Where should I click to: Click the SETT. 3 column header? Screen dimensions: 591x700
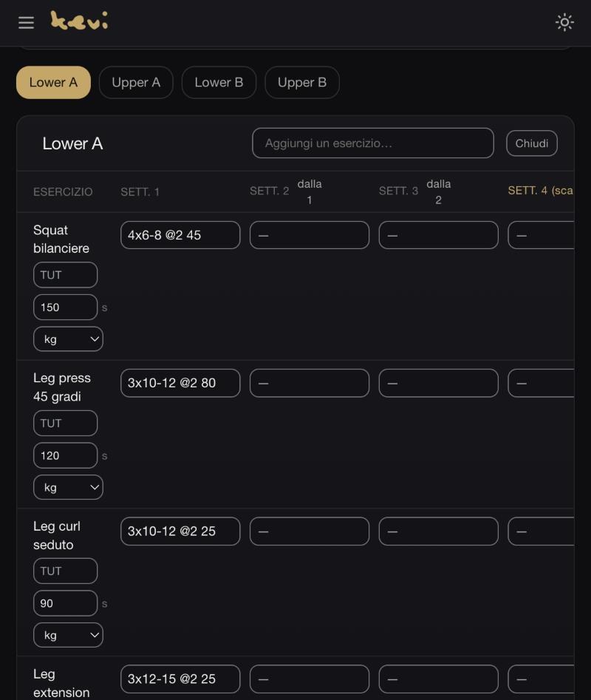398,191
